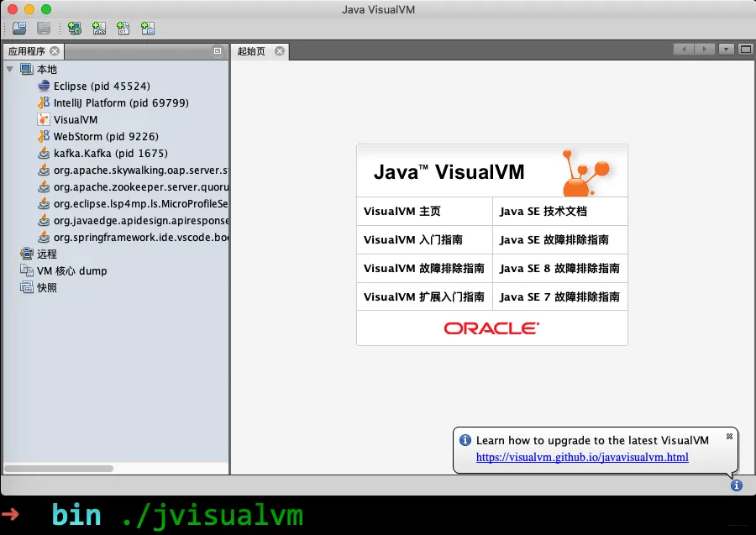The image size is (756, 535).
Task: Dismiss the upgrade notification balloon
Action: point(729,436)
